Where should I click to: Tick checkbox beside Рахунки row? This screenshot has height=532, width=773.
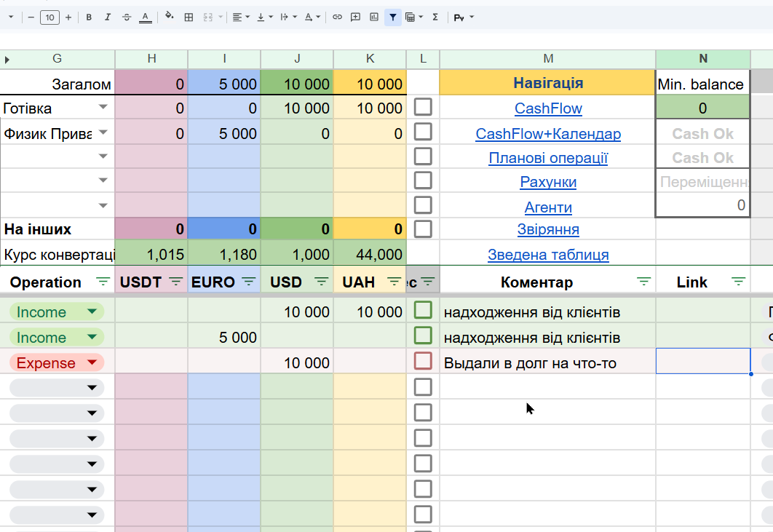pyautogui.click(x=423, y=180)
